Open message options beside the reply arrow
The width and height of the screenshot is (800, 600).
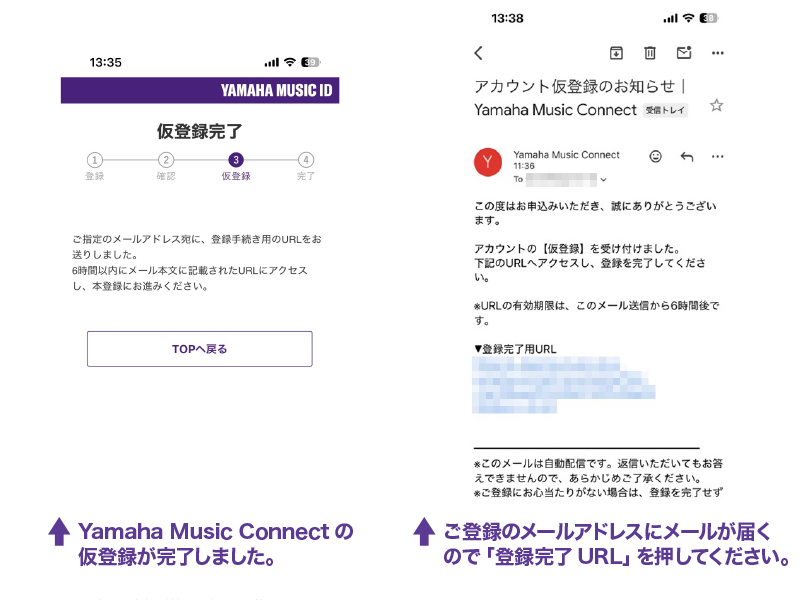717,157
